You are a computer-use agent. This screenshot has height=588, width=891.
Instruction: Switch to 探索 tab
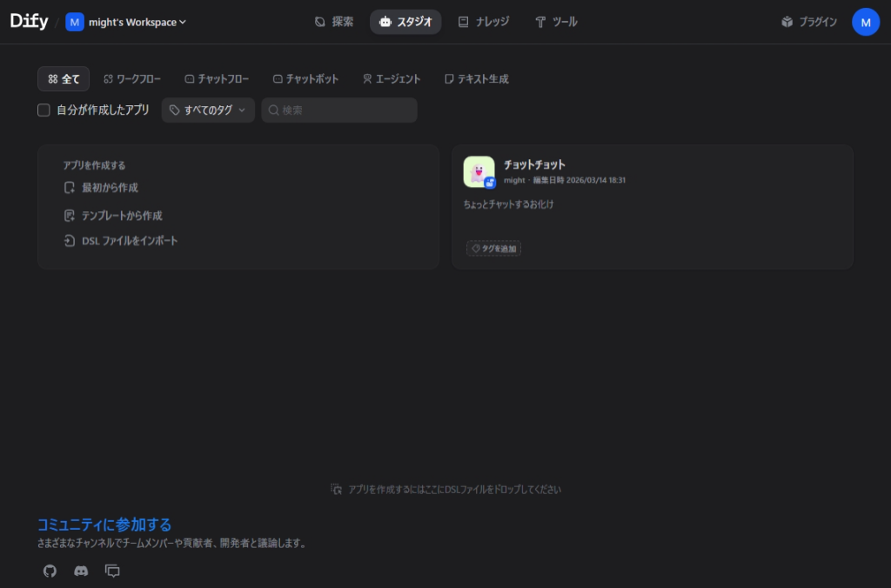[334, 22]
